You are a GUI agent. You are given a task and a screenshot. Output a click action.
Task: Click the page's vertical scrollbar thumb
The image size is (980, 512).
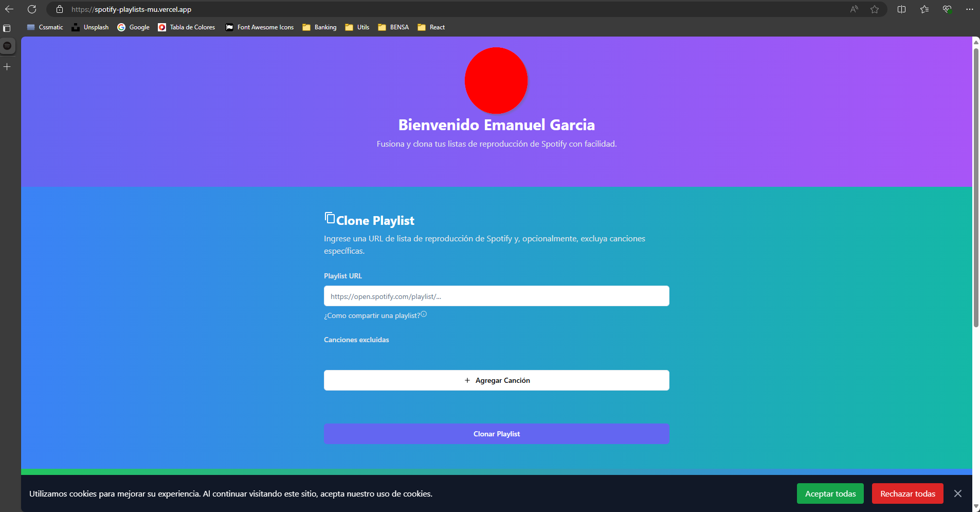(x=976, y=188)
